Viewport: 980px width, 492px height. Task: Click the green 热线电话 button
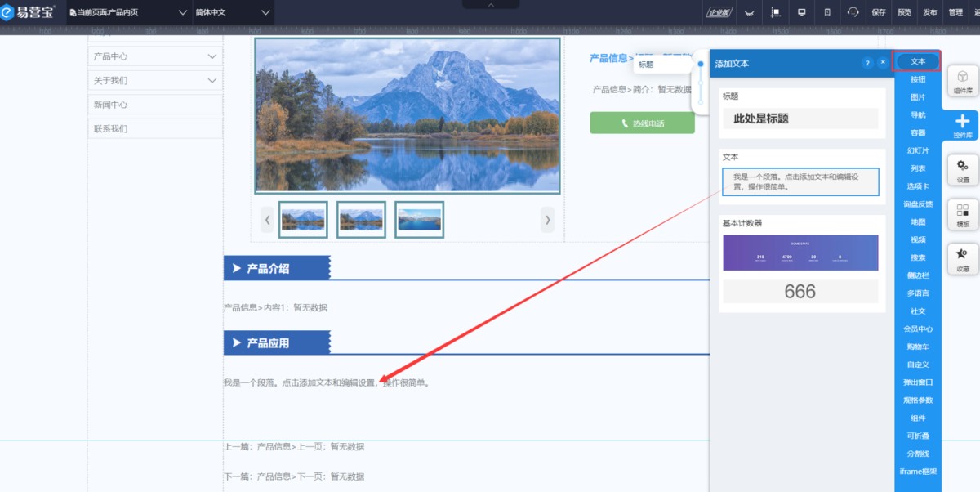(x=642, y=123)
